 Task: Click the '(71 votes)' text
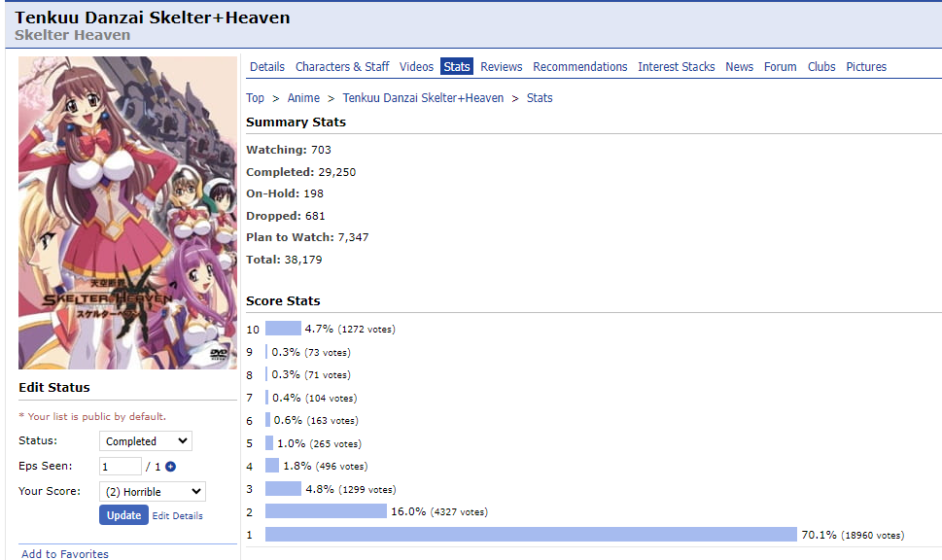pyautogui.click(x=327, y=375)
